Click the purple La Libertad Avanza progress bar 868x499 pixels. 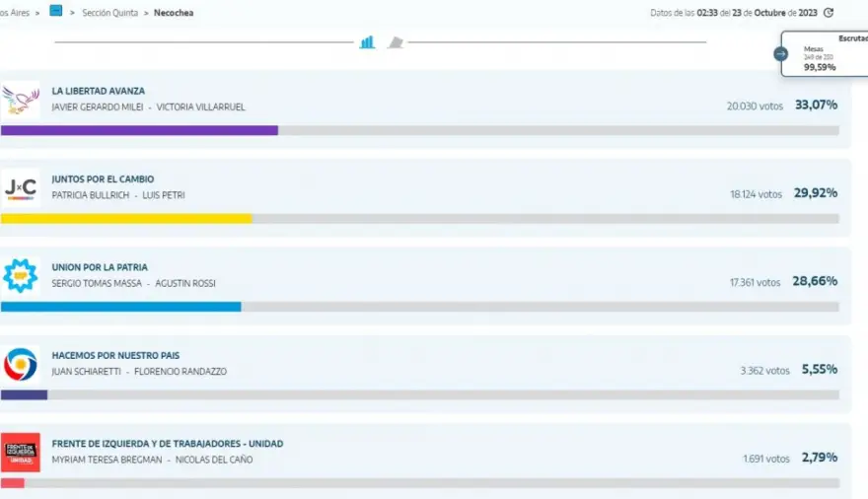(x=139, y=130)
